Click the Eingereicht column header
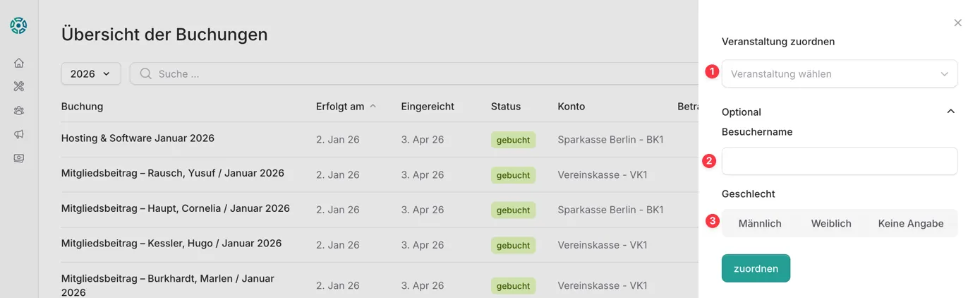This screenshot has height=298, width=980. click(428, 107)
